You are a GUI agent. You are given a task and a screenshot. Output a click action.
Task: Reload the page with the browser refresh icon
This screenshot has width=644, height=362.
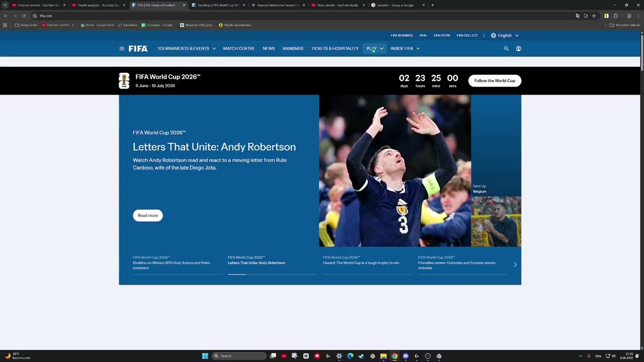pyautogui.click(x=24, y=16)
